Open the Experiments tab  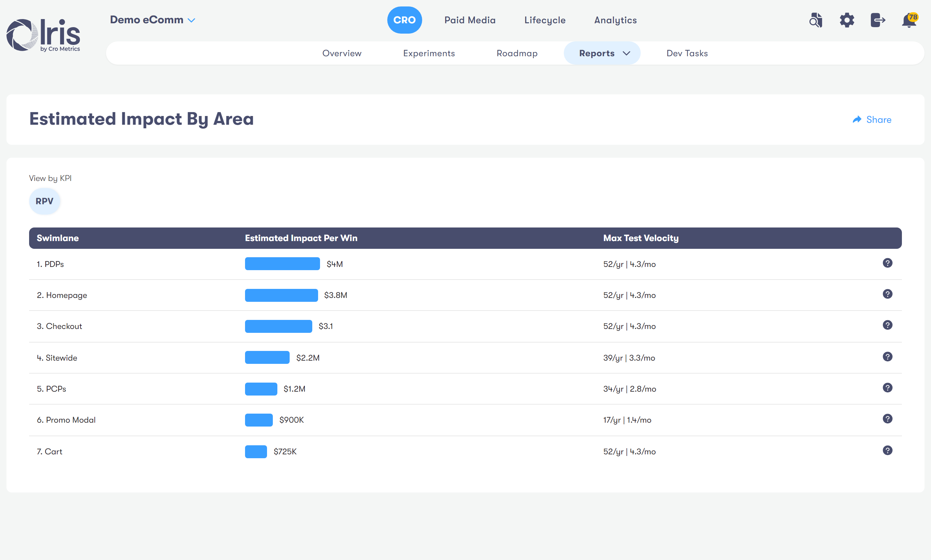429,53
